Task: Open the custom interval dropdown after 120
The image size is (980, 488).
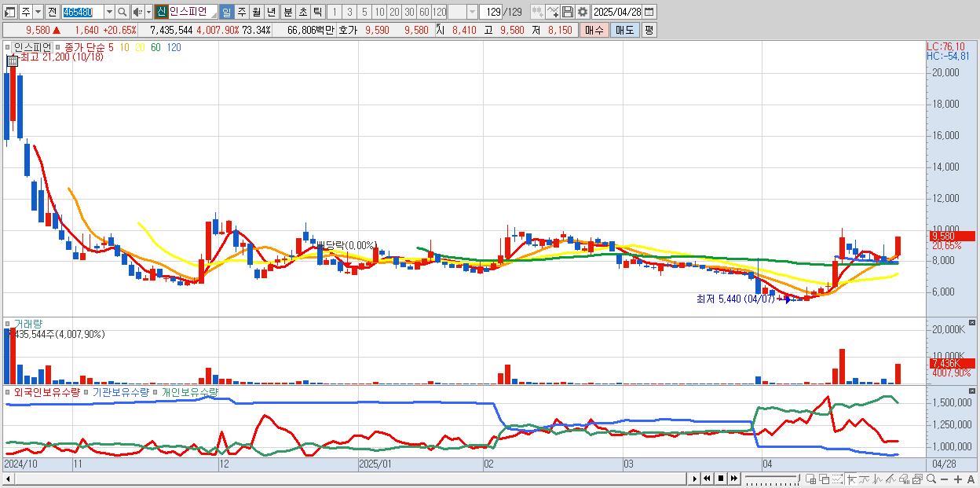Action: point(472,12)
